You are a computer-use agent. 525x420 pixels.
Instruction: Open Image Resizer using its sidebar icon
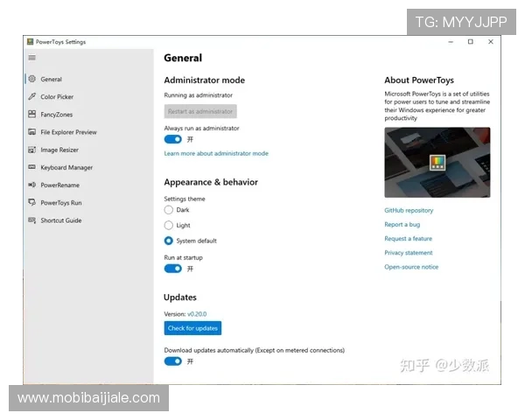[x=32, y=150]
